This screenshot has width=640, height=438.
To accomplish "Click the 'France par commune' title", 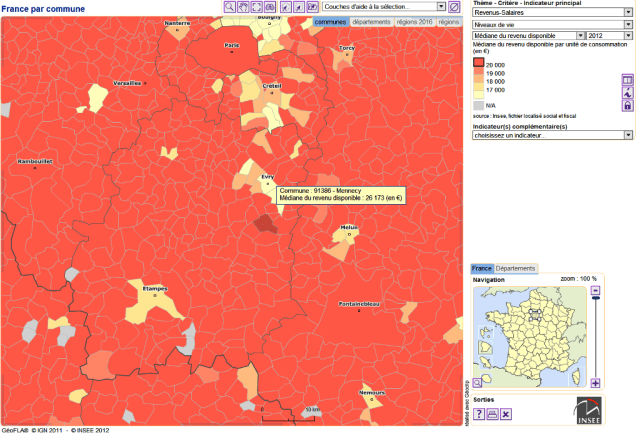I will click(43, 9).
